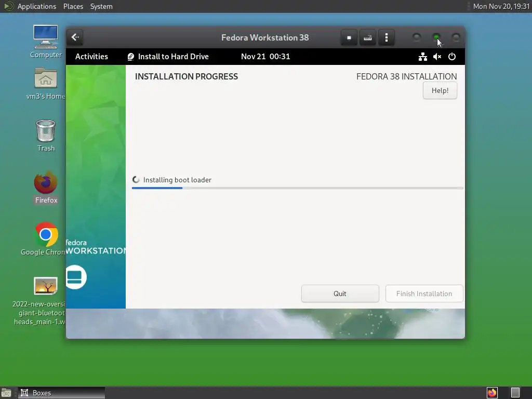Viewport: 532px width, 399px height.
Task: Click the MATE logo icon beside Applications
Action: coord(8,6)
